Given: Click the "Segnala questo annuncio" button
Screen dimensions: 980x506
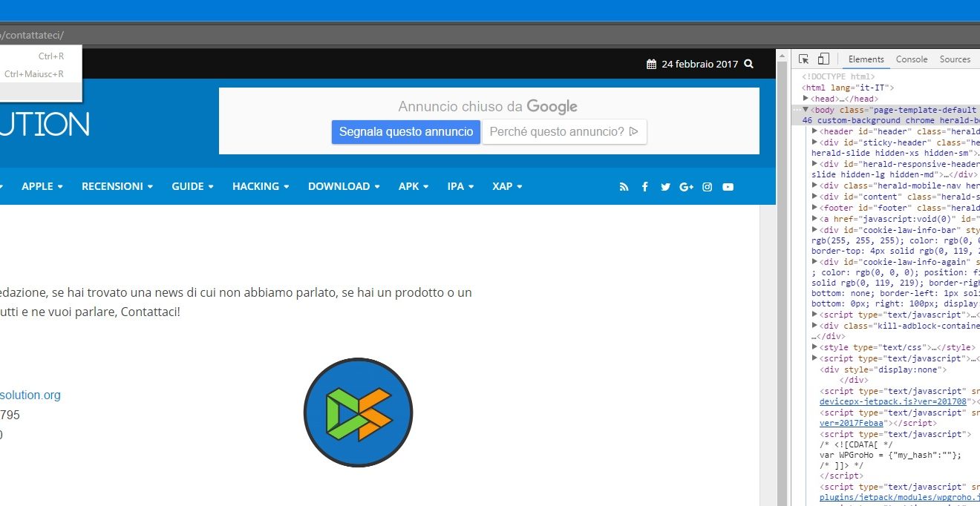Looking at the screenshot, I should point(406,132).
